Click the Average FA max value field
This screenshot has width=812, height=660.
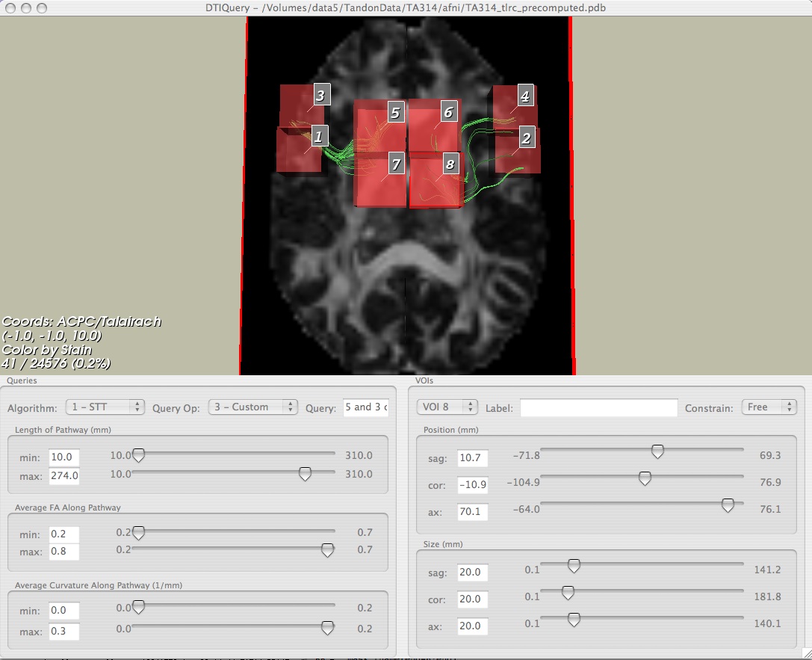(63, 552)
